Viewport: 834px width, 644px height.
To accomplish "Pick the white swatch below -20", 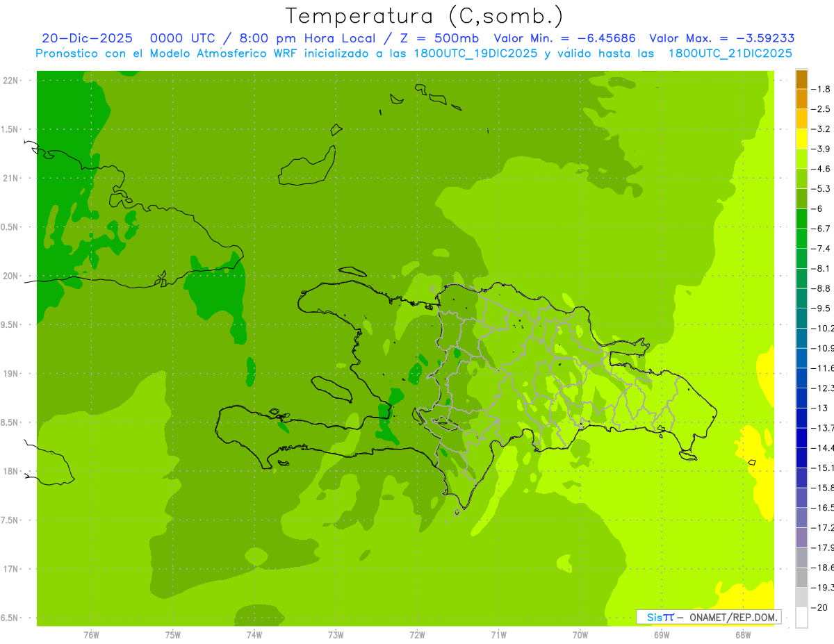I will [801, 617].
